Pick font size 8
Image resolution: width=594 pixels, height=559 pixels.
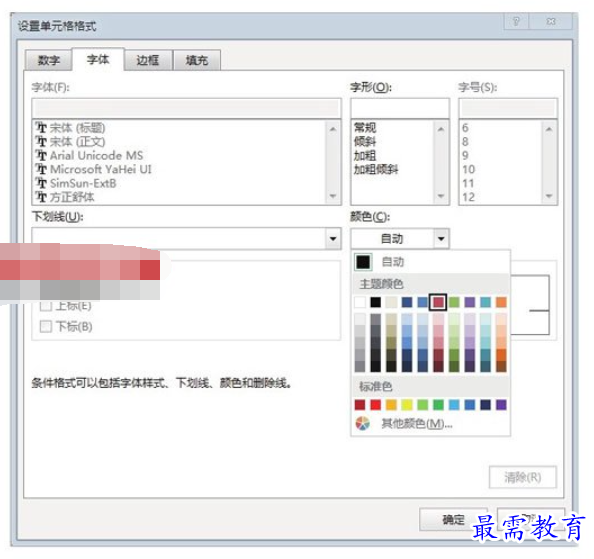click(x=465, y=142)
